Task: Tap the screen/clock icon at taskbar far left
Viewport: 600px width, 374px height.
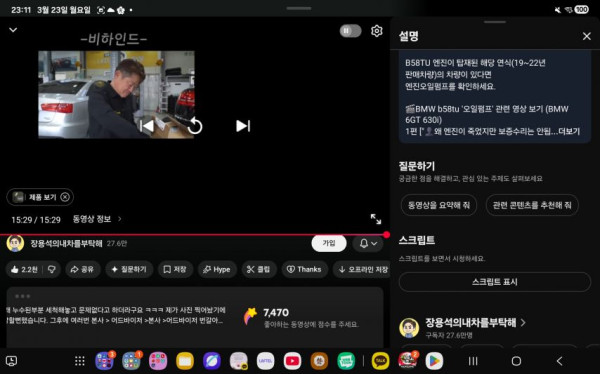Action: tap(11, 361)
